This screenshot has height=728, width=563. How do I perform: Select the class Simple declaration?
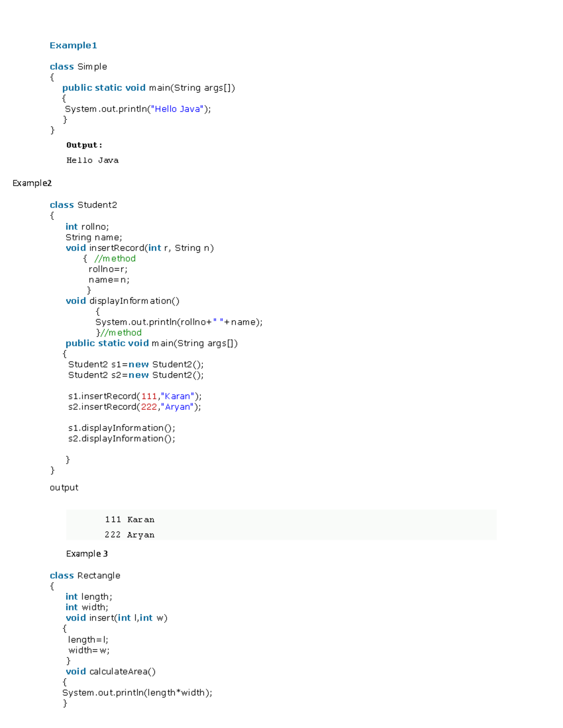click(x=78, y=66)
